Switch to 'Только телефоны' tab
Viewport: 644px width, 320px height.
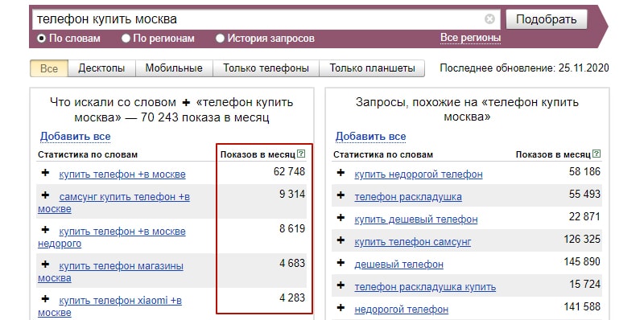pos(266,68)
